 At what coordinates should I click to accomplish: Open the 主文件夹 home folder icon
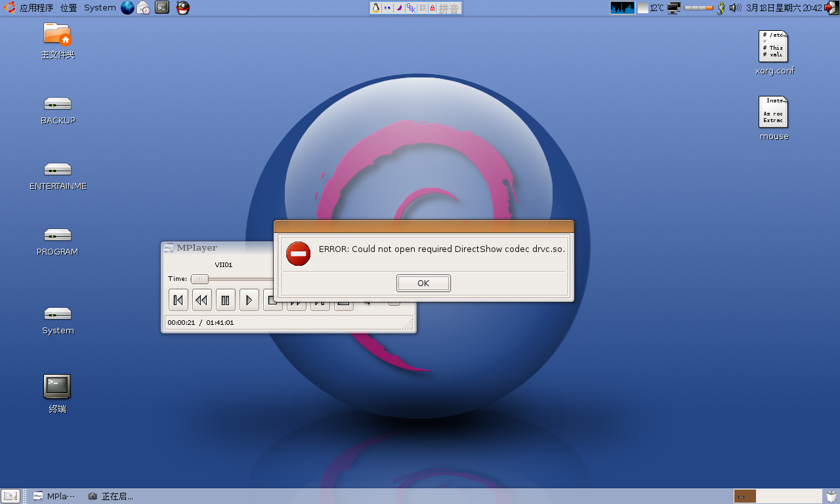tap(58, 41)
